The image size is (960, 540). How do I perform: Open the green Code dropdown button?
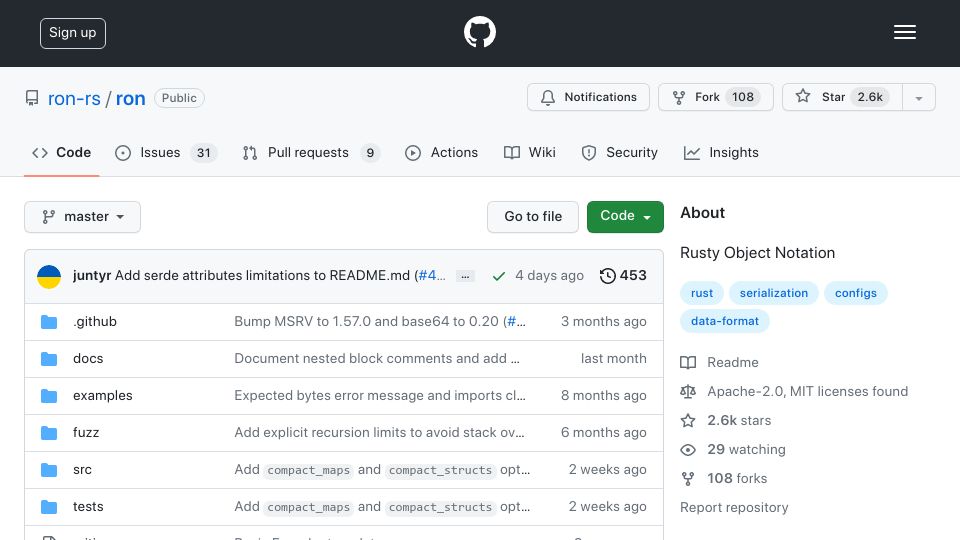click(625, 217)
